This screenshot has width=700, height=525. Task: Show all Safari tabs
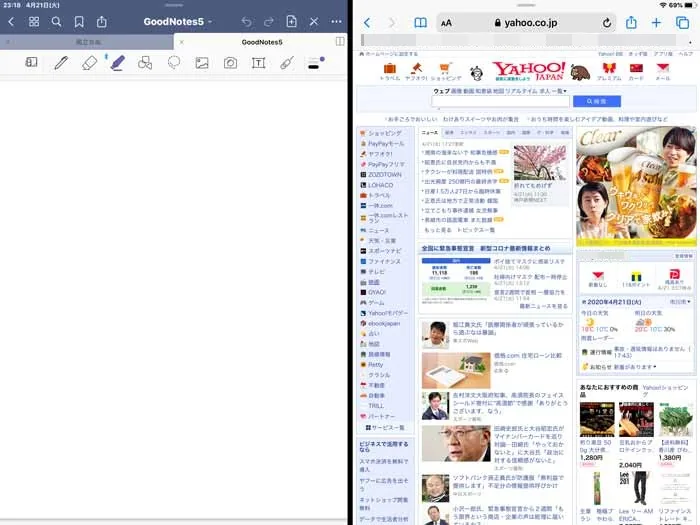(682, 23)
